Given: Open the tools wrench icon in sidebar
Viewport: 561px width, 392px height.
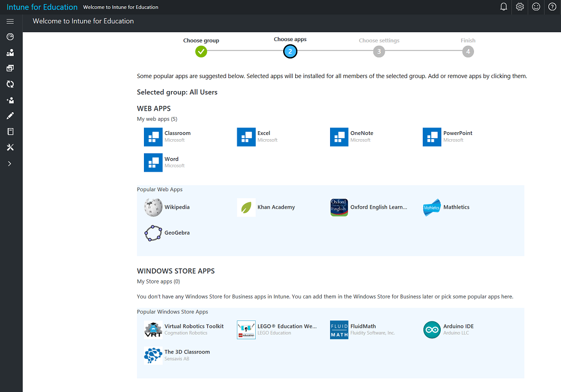Looking at the screenshot, I should point(10,148).
